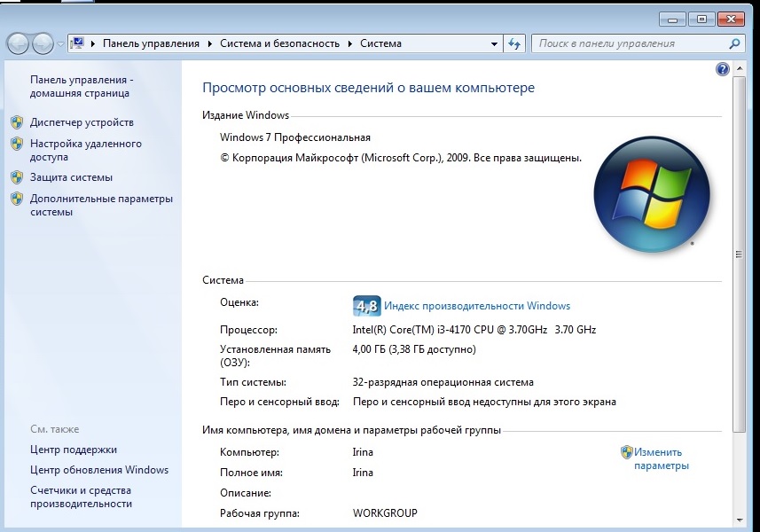Viewport: 760px width, 532px height.
Task: Click the shield icon next to Диспетчер устройств
Action: [16, 122]
